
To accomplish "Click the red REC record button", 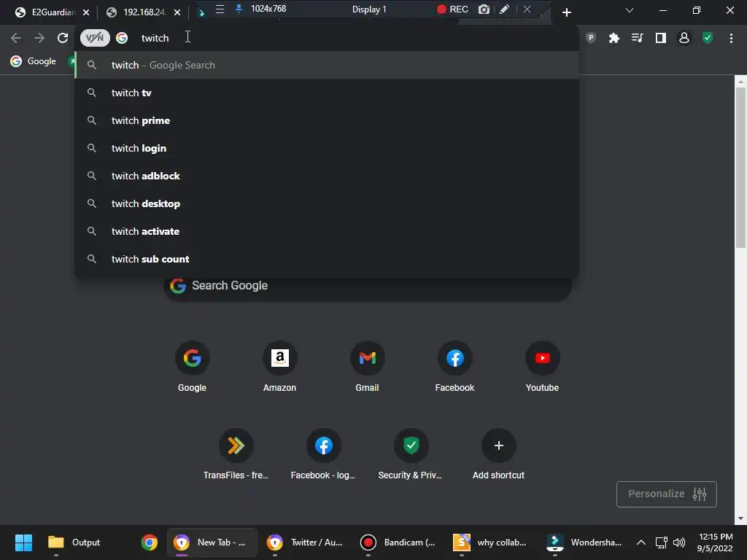I will coord(452,9).
